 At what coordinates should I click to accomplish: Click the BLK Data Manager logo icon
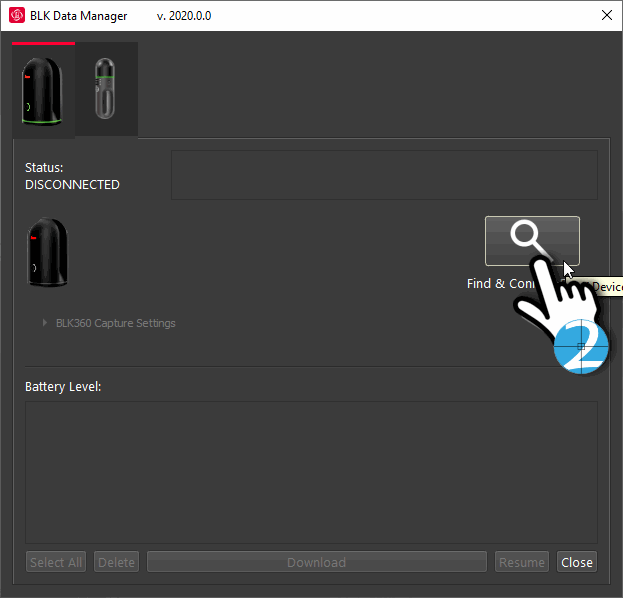(17, 15)
